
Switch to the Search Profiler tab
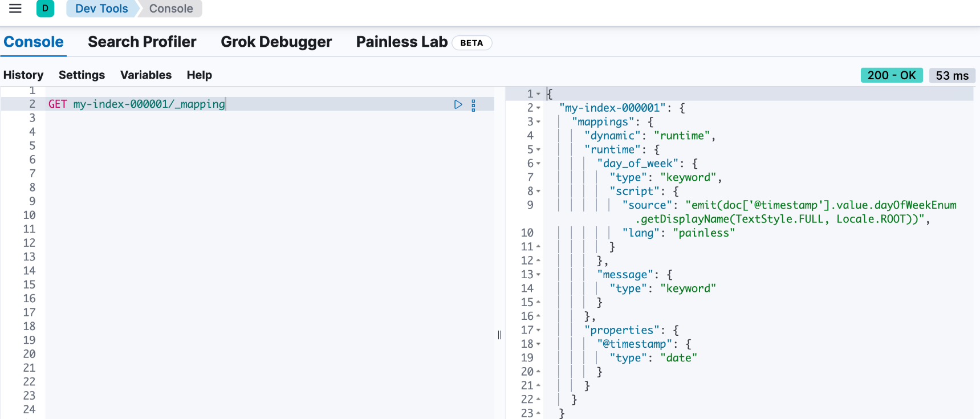[142, 42]
